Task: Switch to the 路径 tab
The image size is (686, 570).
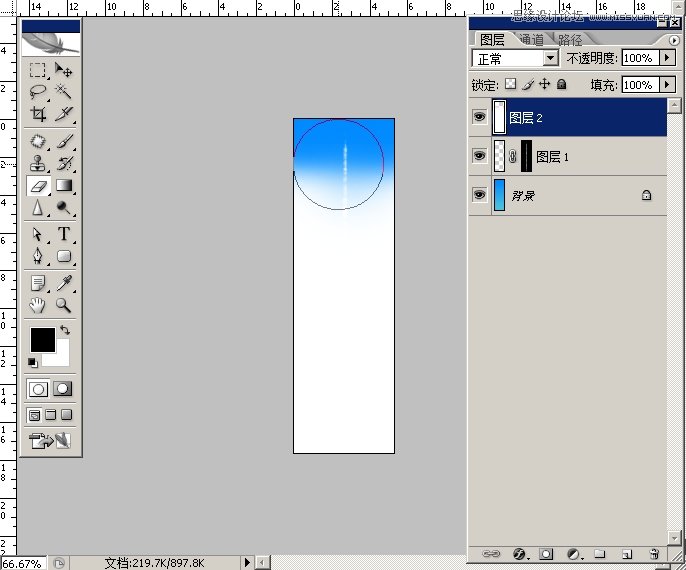Action: coord(570,40)
